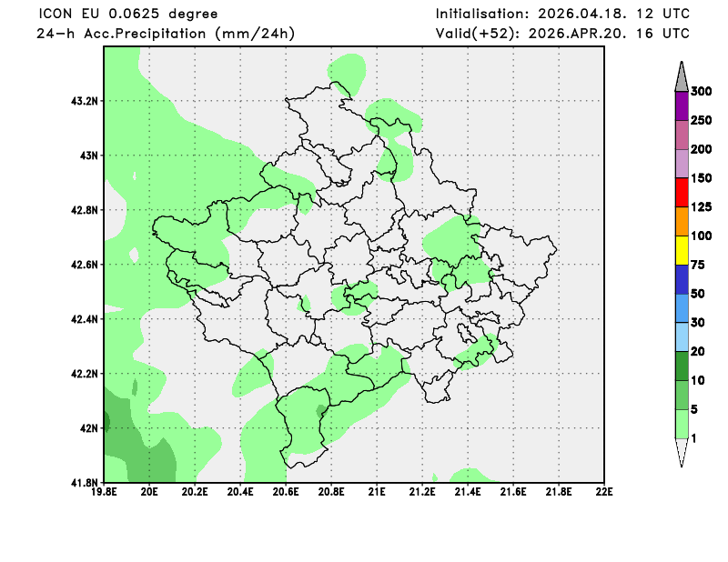Click the legend value label 1
728x562 pixels.
pyautogui.click(x=693, y=438)
